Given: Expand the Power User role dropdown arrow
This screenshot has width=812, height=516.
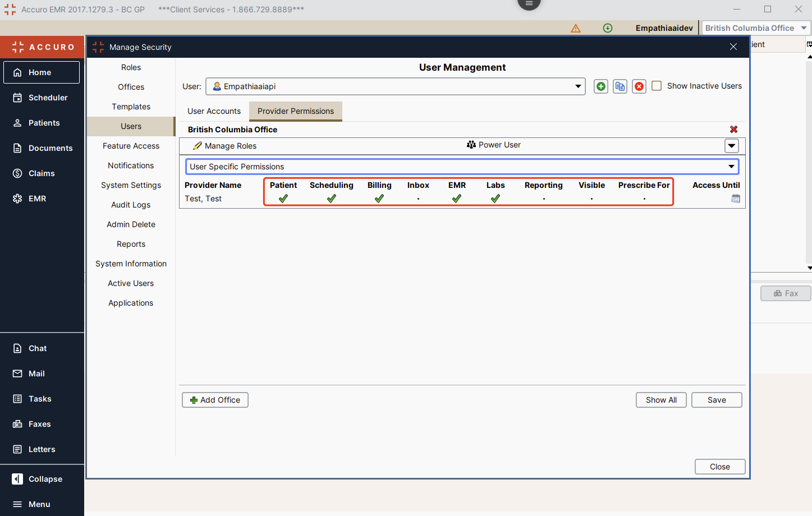Looking at the screenshot, I should (x=732, y=146).
